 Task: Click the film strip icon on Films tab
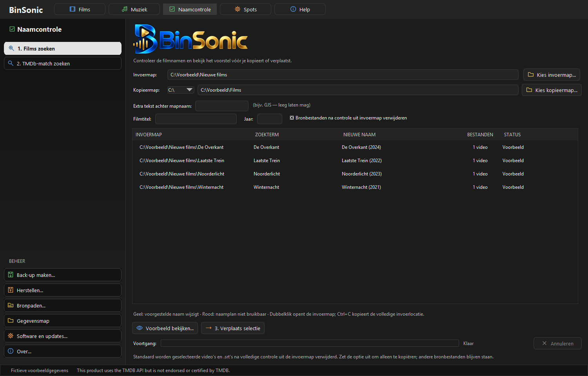73,9
